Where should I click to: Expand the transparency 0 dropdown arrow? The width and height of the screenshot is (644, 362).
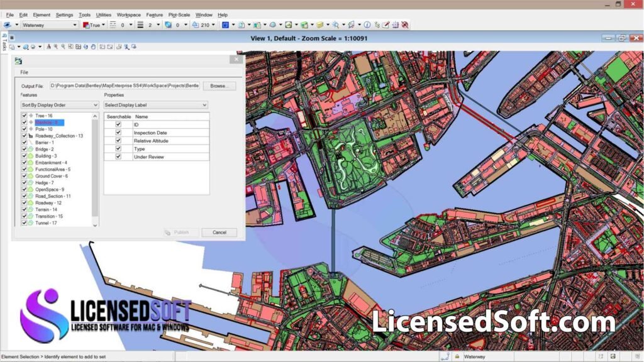click(x=186, y=25)
